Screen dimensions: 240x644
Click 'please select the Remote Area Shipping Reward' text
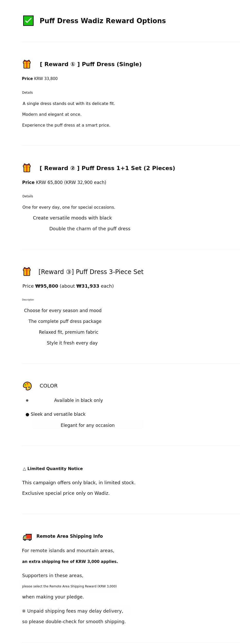coord(69,586)
